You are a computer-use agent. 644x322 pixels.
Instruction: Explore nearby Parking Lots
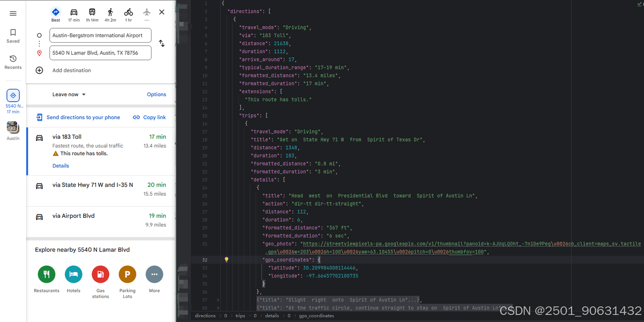click(127, 282)
